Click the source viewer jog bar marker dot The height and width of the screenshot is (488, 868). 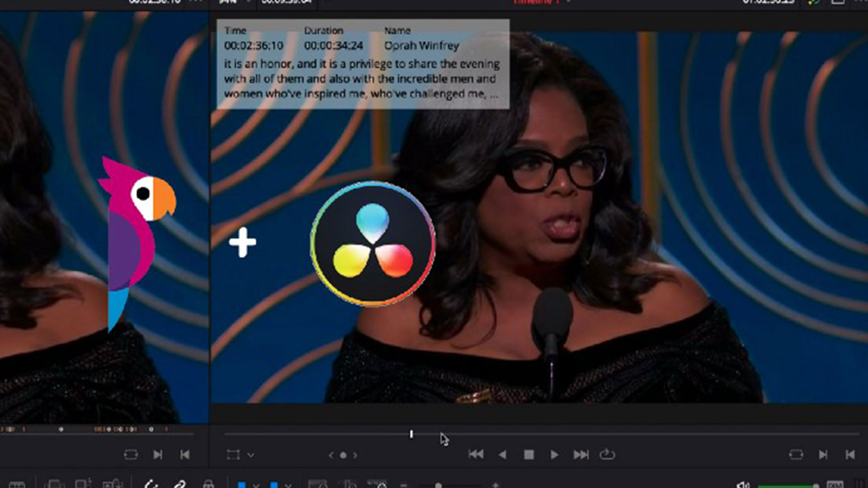click(61, 429)
